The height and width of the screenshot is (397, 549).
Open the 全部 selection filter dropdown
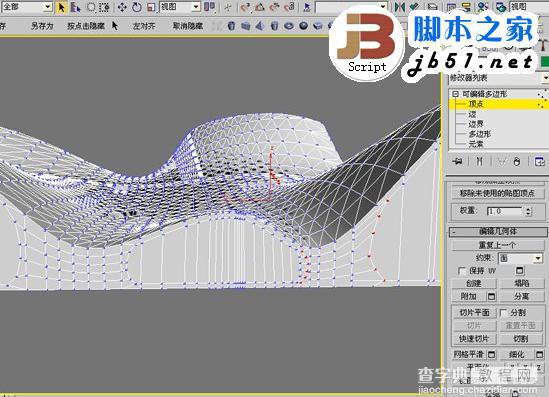coord(48,7)
